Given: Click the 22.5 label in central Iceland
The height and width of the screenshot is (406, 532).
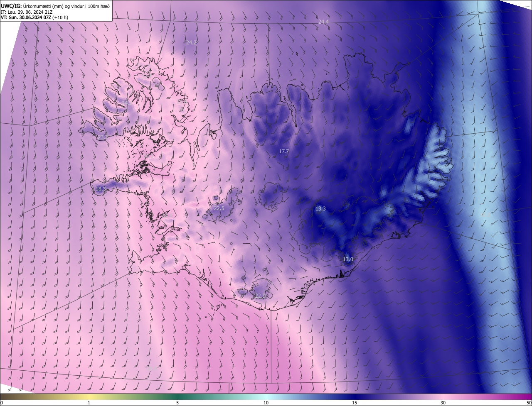Looking at the screenshot, I should click(219, 208).
